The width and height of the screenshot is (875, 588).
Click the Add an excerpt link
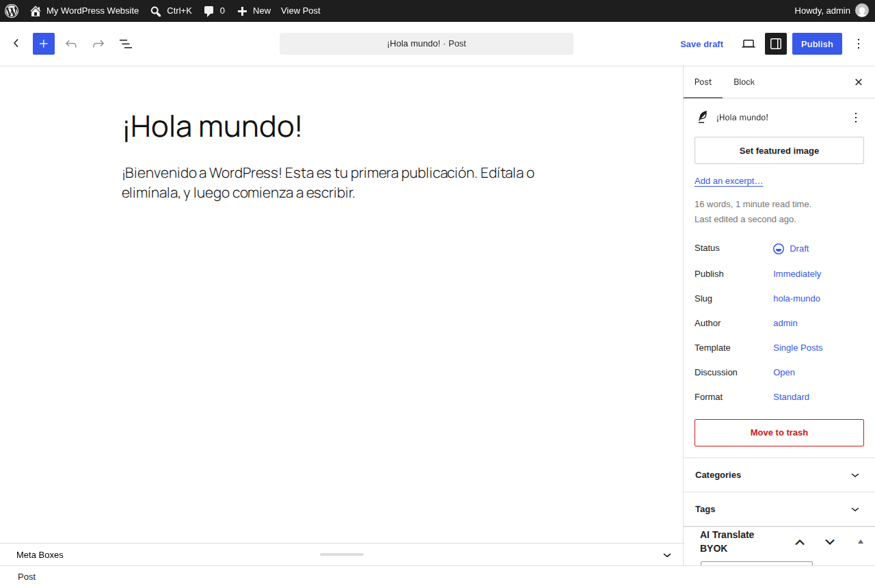click(729, 181)
